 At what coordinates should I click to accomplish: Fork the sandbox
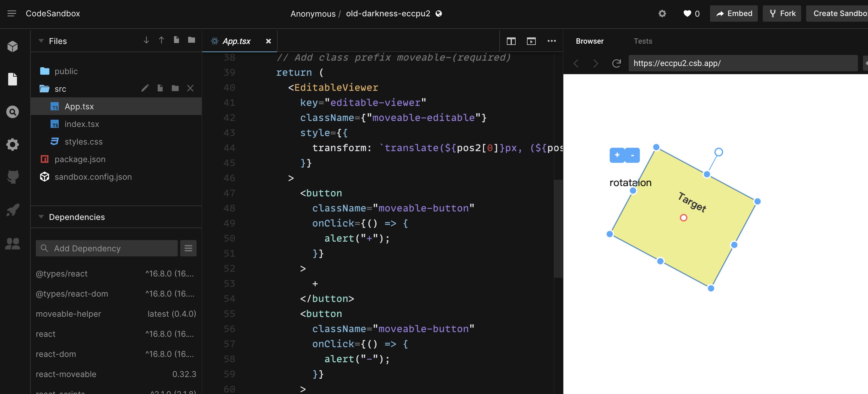pos(781,14)
